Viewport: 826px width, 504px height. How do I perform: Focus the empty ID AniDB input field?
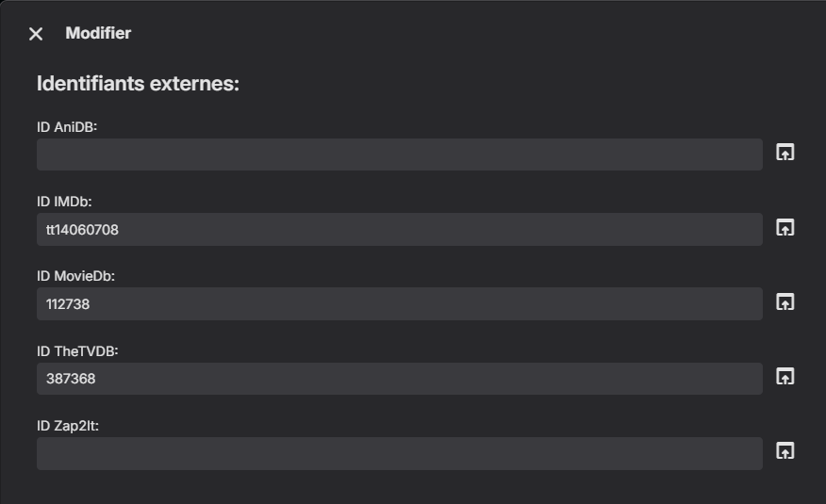[x=399, y=154]
